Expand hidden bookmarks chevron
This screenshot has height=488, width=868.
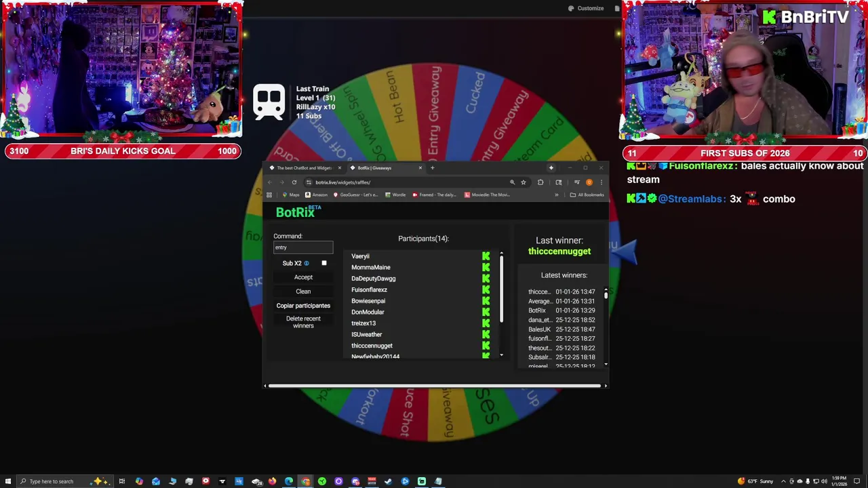pos(556,195)
